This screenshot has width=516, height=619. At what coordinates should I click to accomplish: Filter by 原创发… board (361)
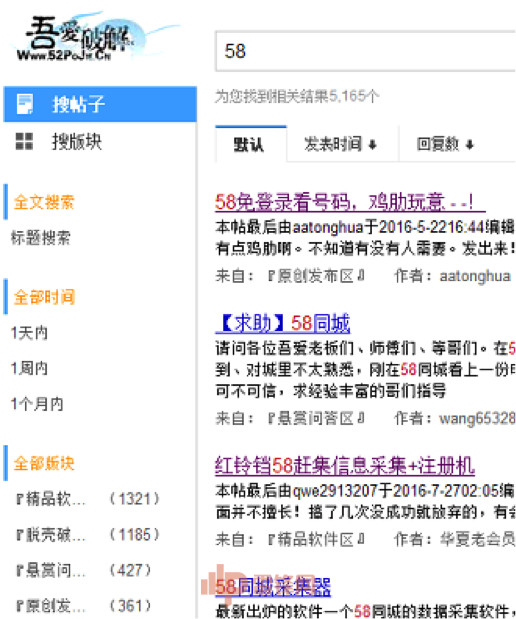pyautogui.click(x=84, y=606)
